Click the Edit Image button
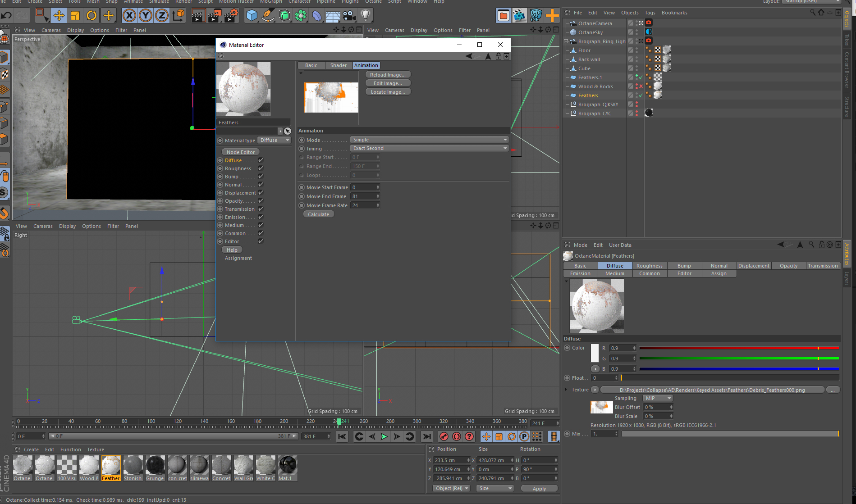The image size is (856, 504). tap(388, 83)
